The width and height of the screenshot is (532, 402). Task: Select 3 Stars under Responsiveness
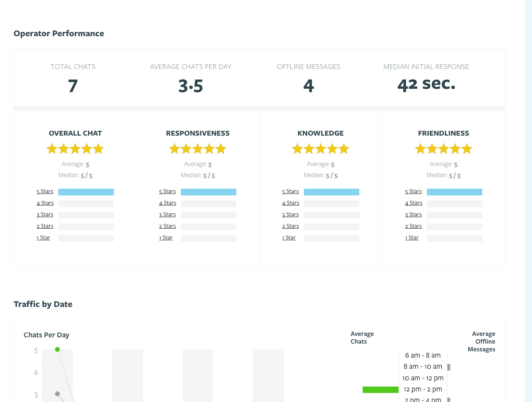[167, 215]
